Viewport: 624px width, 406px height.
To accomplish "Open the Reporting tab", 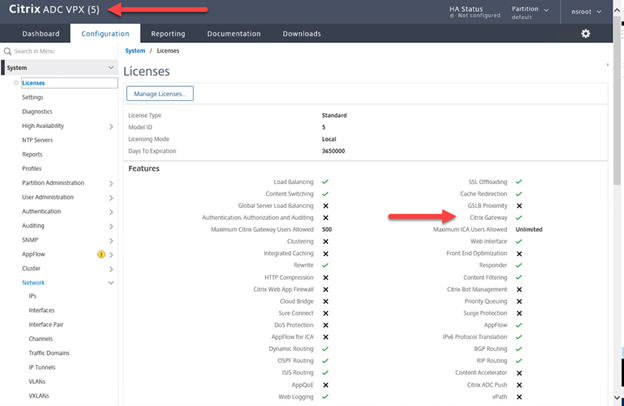I will point(168,34).
